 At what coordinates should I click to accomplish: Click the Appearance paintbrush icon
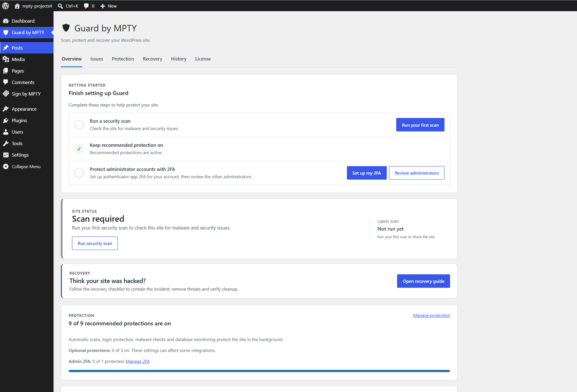coord(6,109)
